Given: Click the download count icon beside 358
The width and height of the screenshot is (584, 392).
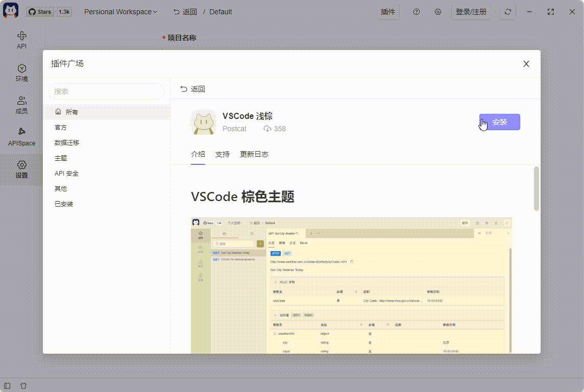Looking at the screenshot, I should [267, 129].
